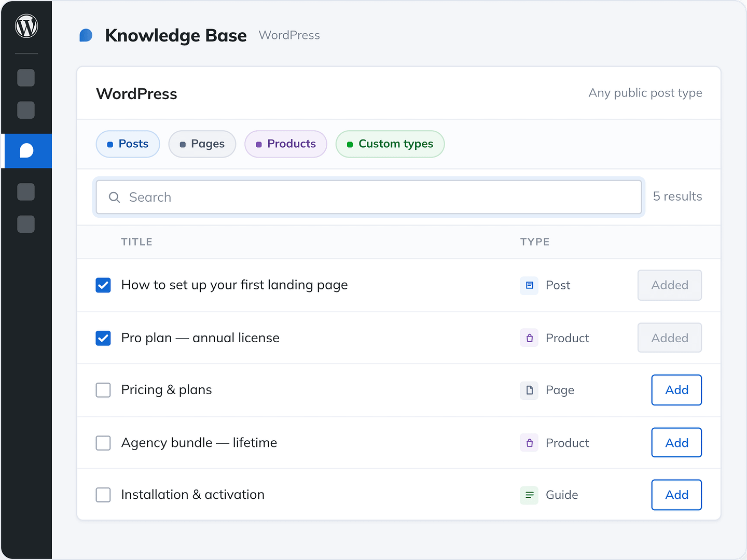Click the WordPress logo in the sidebar
This screenshot has height=560, width=747.
click(26, 26)
